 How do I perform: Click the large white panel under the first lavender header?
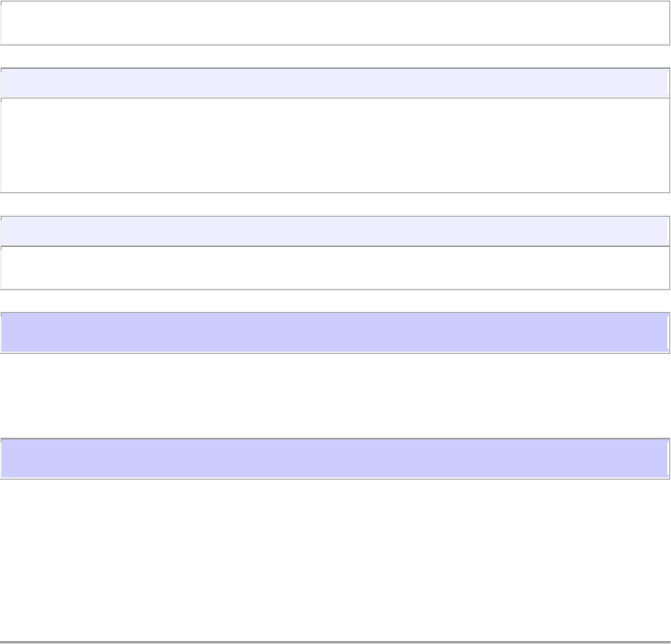click(x=335, y=145)
